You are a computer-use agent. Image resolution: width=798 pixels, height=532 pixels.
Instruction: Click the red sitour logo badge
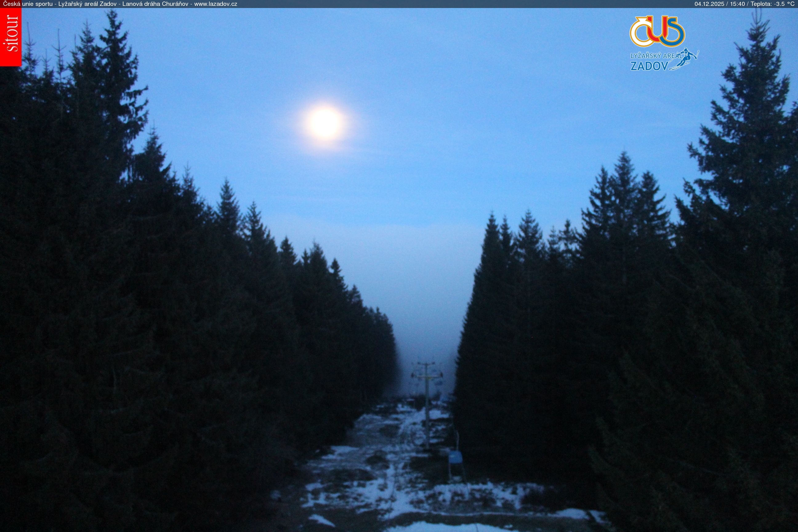10,37
